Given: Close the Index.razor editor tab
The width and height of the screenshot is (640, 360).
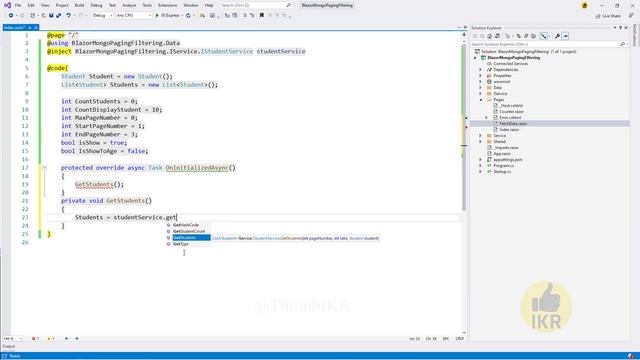Looking at the screenshot, I should [36, 27].
